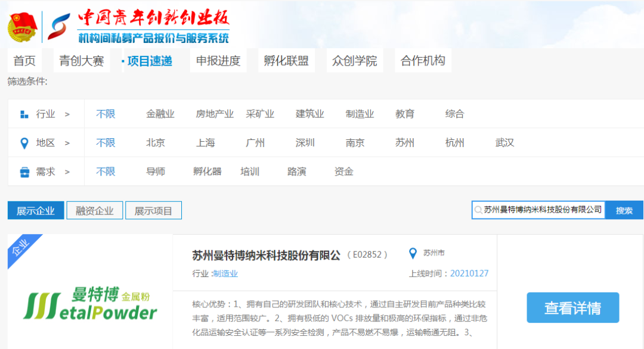The width and height of the screenshot is (644, 349).
Task: Filter demand by 孵化器
Action: point(208,172)
